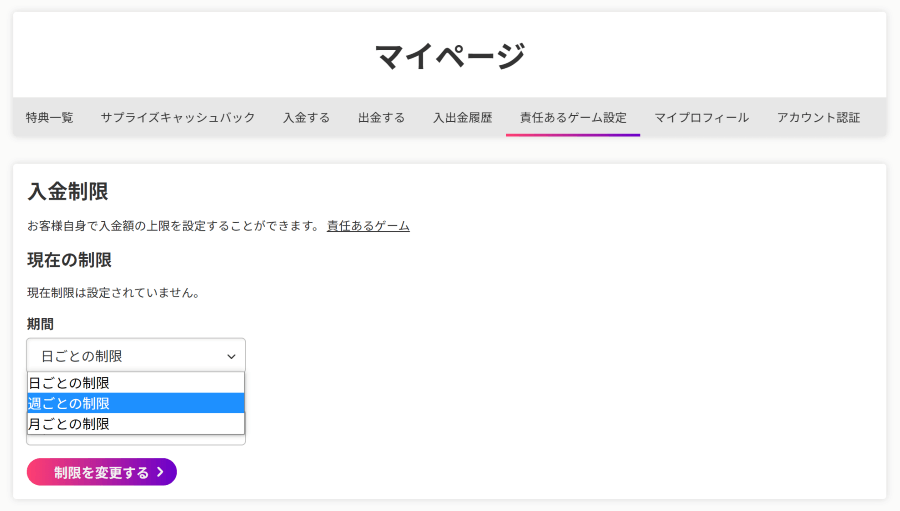The width and height of the screenshot is (900, 511).
Task: Switch to the アカウント認証 tab
Action: (x=818, y=118)
